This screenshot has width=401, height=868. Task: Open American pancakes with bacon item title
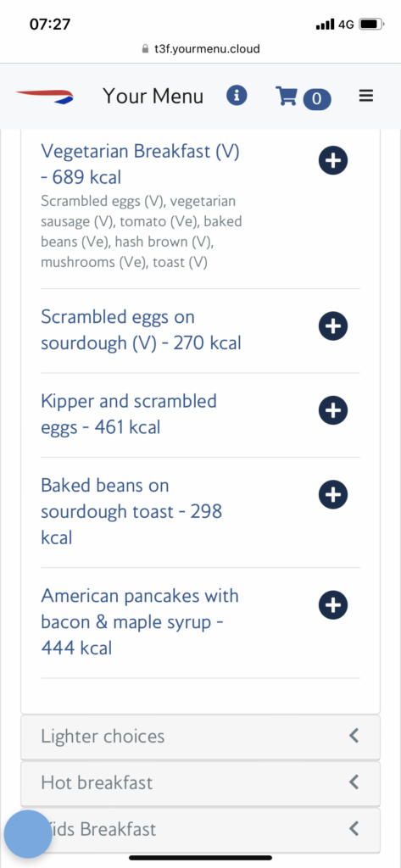point(140,622)
